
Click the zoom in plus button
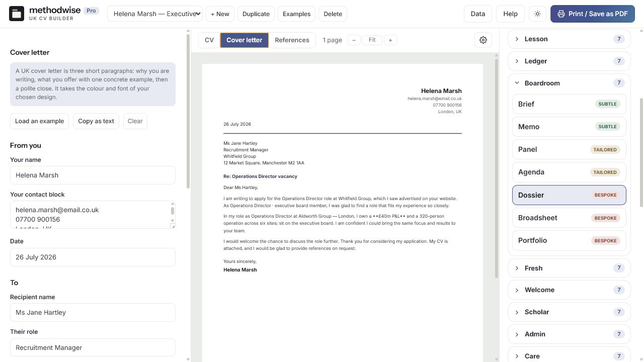click(390, 40)
